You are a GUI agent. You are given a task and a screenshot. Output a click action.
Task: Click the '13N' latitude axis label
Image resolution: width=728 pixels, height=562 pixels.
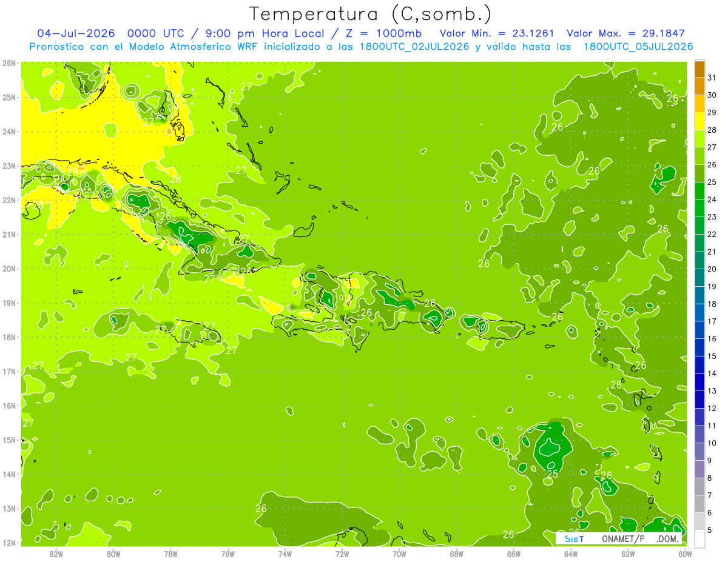click(x=8, y=508)
